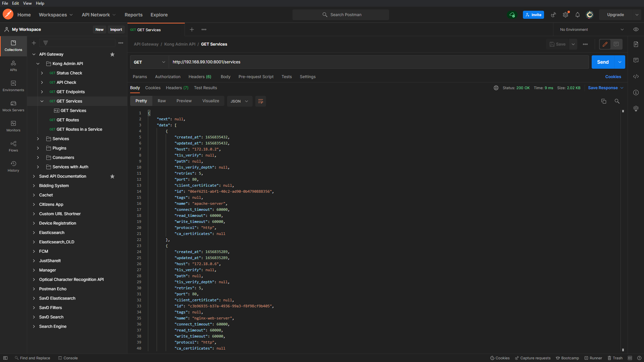Screen dimensions: 644x362
Task: Switch to the Test Results tab
Action: pos(205,88)
